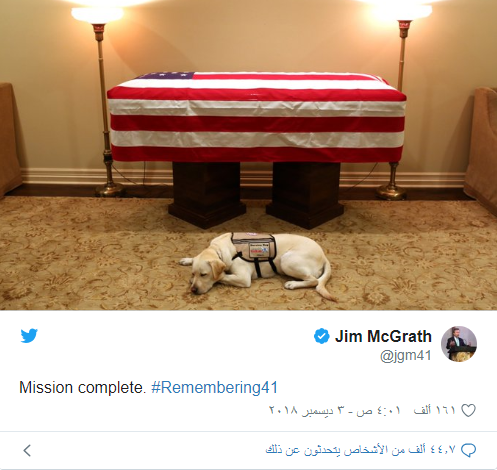Click the Twitter bird logo
The width and height of the screenshot is (497, 470).
pyautogui.click(x=29, y=336)
